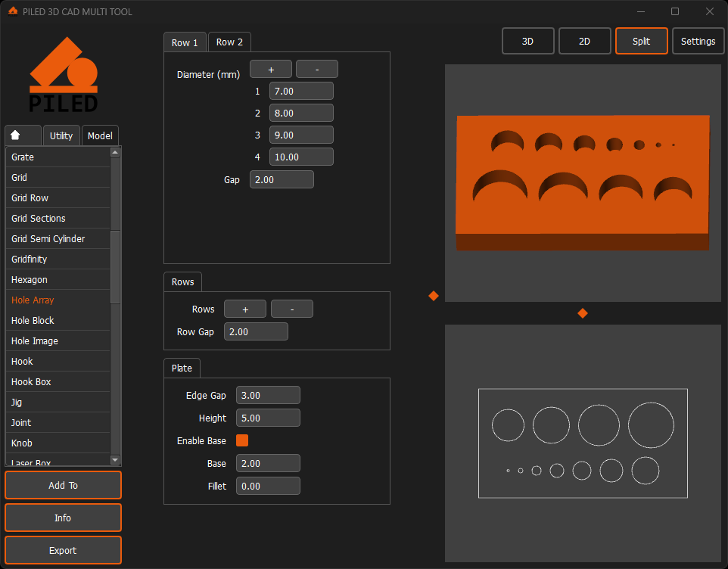Toggle the Enable Base checkbox
Image resolution: width=728 pixels, height=569 pixels.
point(242,440)
